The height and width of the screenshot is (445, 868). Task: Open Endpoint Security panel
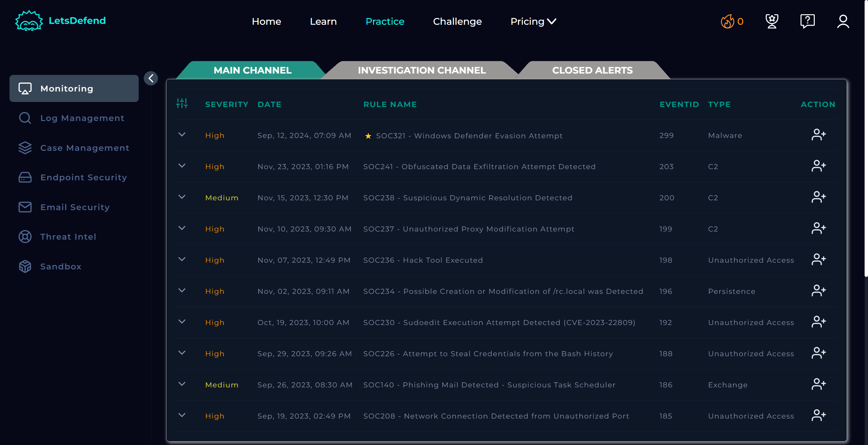83,177
